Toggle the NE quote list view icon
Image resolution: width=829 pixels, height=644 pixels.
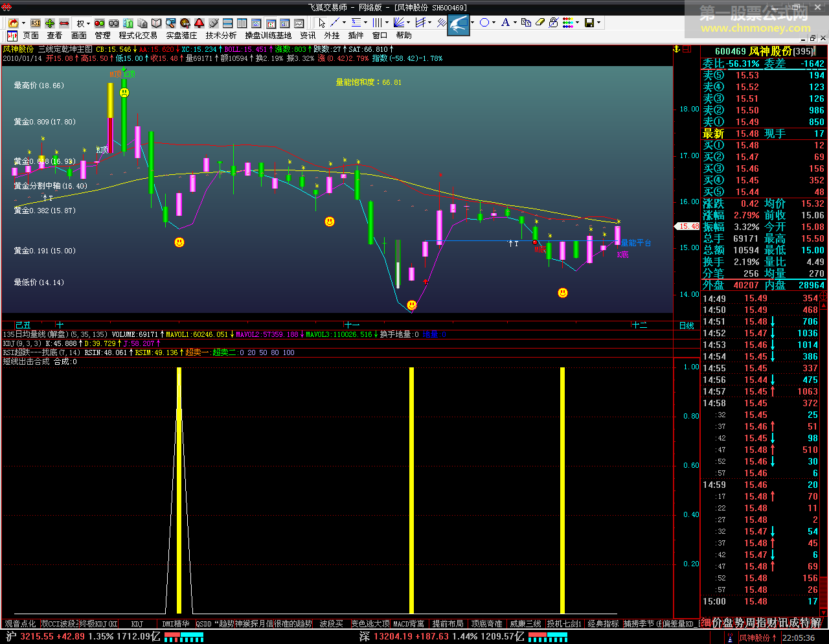284,23
